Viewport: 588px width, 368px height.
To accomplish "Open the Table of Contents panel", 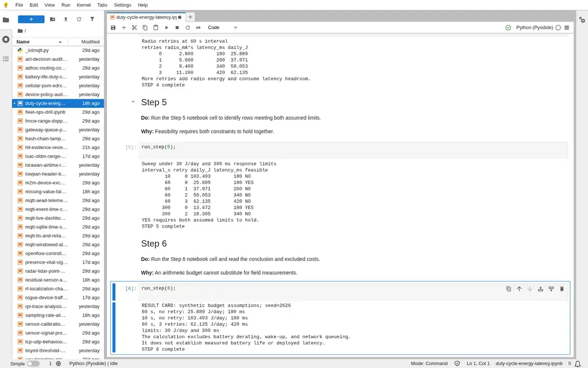I will coord(6,58).
